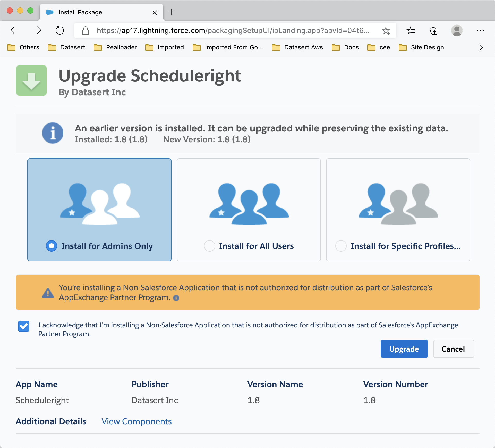Uncheck the Non-Salesforce acknowledgment checkbox

click(x=24, y=326)
